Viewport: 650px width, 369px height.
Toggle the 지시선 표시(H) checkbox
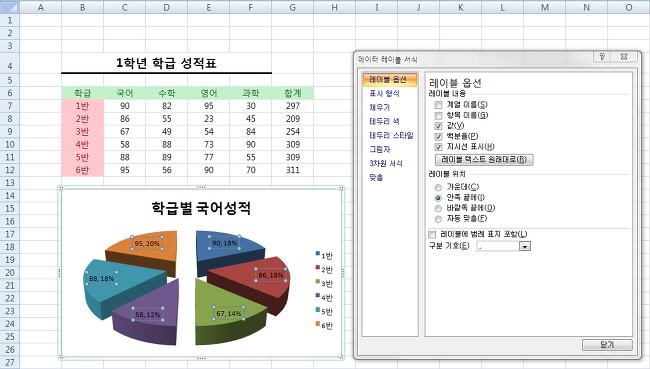[438, 147]
